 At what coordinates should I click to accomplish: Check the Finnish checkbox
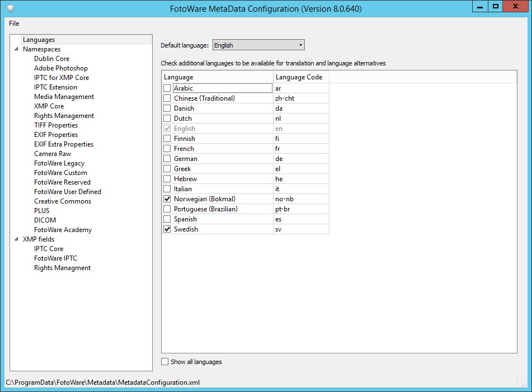coord(167,139)
